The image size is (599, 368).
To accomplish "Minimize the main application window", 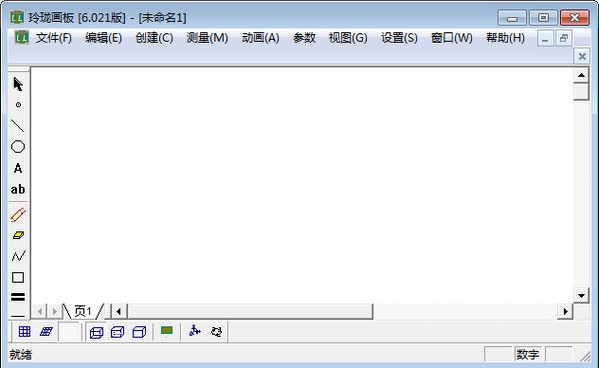I will [512, 18].
